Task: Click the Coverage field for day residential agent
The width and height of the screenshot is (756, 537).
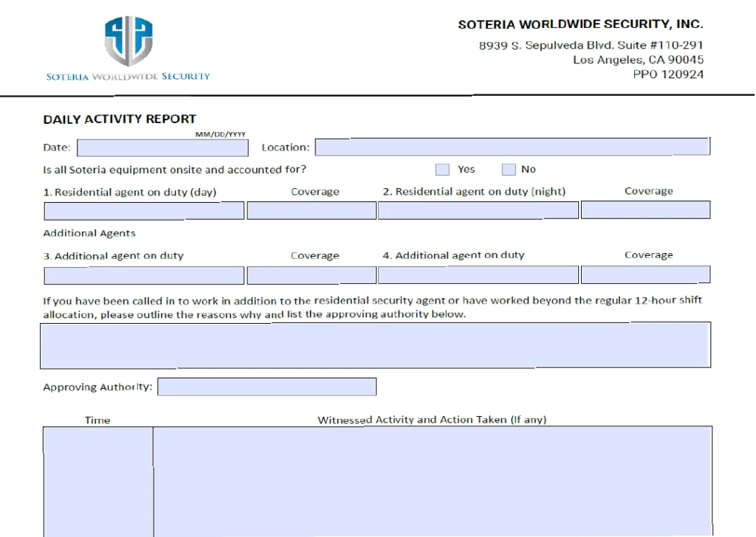Action: pyautogui.click(x=312, y=211)
